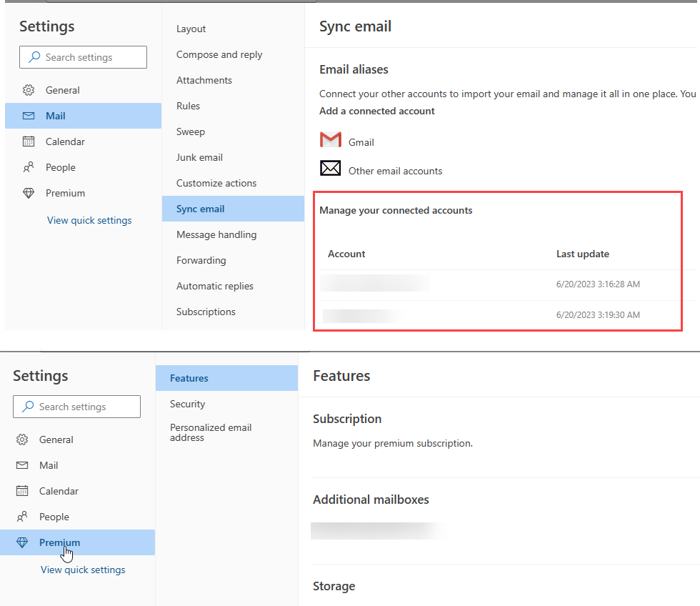Focus the top Search settings field
This screenshot has width=700, height=606.
click(83, 57)
